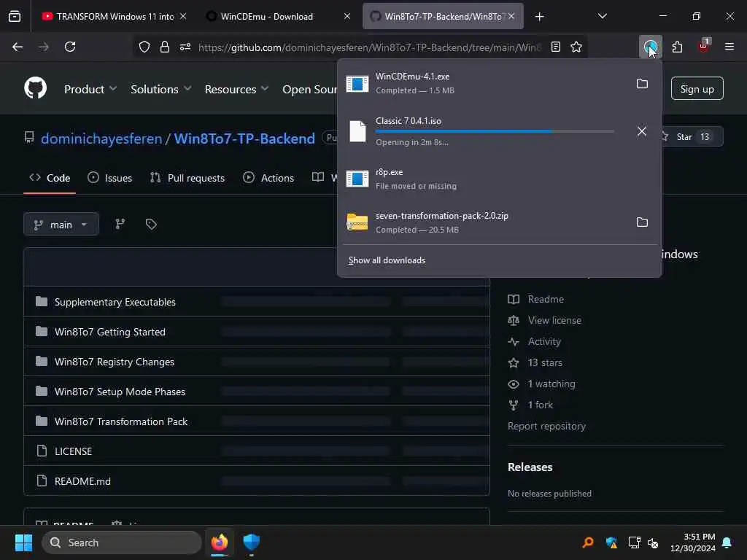The width and height of the screenshot is (747, 560).
Task: Open Win8To7-TP-Backend repository link
Action: pos(244,139)
